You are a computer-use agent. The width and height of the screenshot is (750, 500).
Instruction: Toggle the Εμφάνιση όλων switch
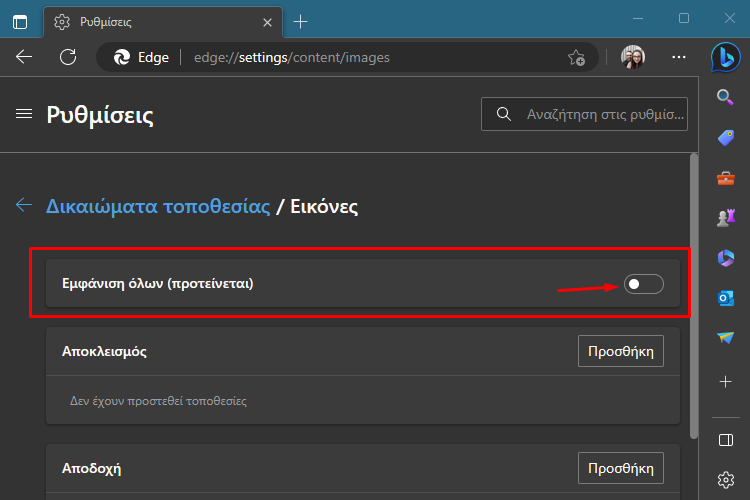point(643,284)
